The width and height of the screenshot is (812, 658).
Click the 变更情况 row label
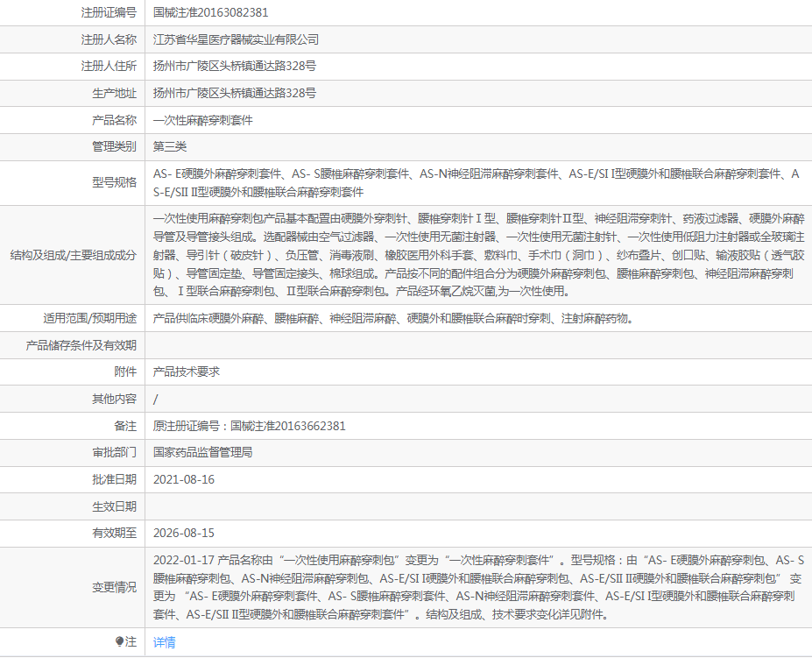115,587
